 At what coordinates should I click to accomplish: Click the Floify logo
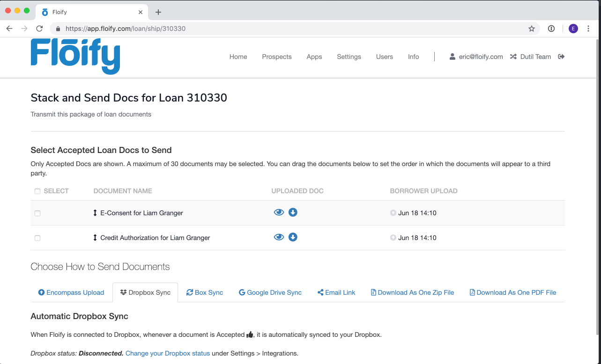click(x=75, y=56)
